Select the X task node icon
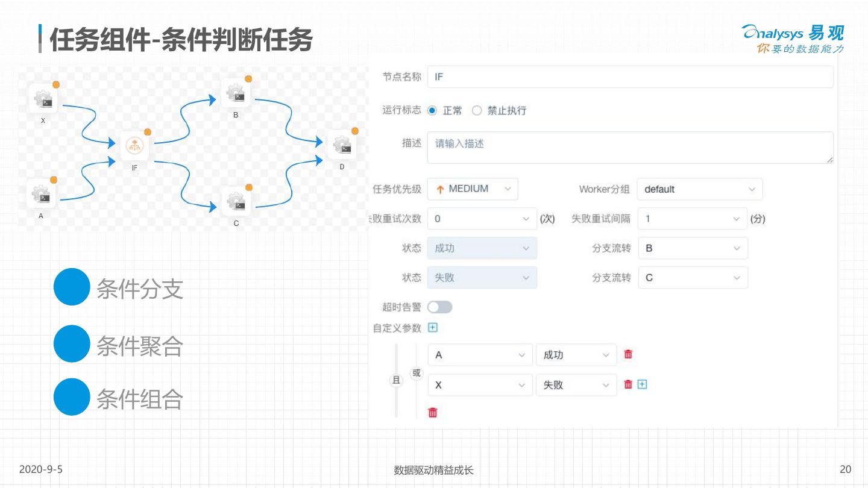Viewport: 868px width, 488px height. [43, 99]
